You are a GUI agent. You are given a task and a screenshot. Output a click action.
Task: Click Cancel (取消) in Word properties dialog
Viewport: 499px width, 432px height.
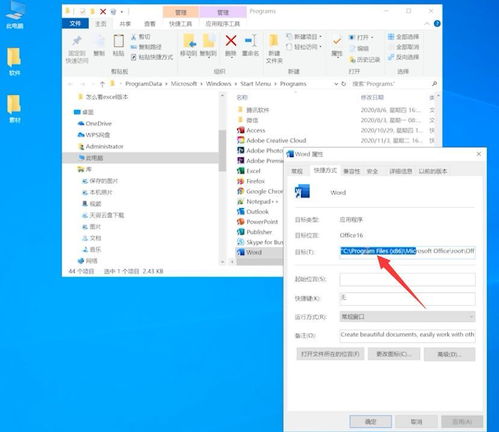[x=416, y=421]
